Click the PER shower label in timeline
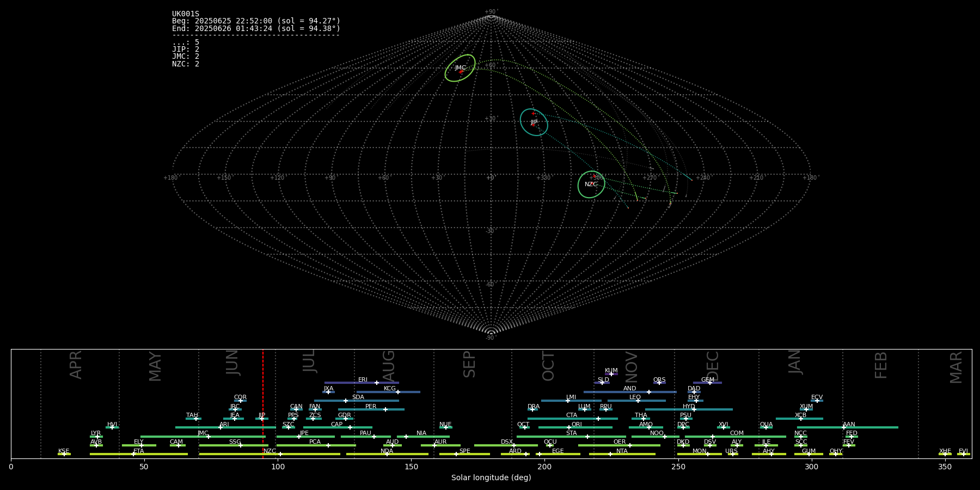The image size is (980, 490). coord(371,406)
